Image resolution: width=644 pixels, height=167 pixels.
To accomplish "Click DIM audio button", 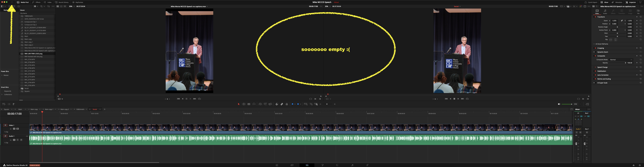I will click(576, 104).
